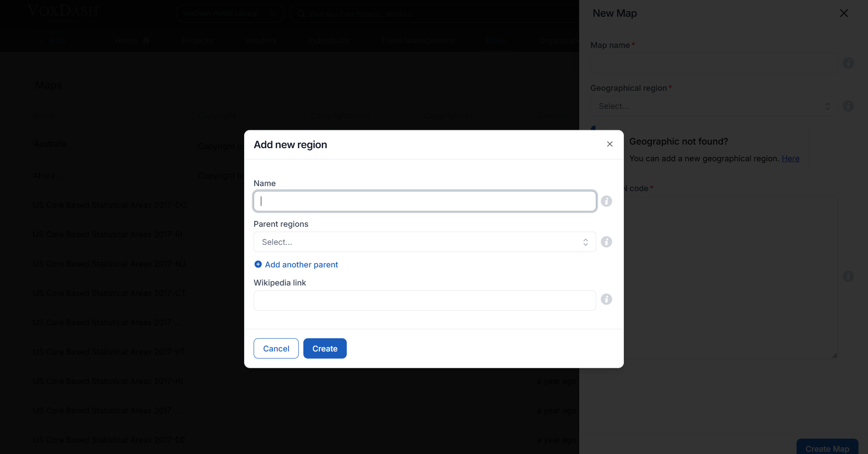868x454 pixels.
Task: Click the Add plus icon in the navbar
Action: point(40,40)
